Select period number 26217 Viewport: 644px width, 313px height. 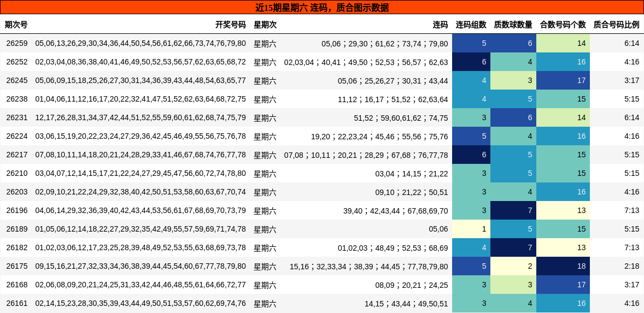point(17,155)
